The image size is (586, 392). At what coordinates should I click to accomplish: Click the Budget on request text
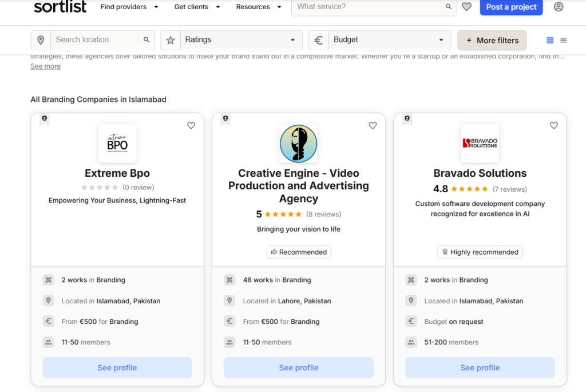(454, 322)
